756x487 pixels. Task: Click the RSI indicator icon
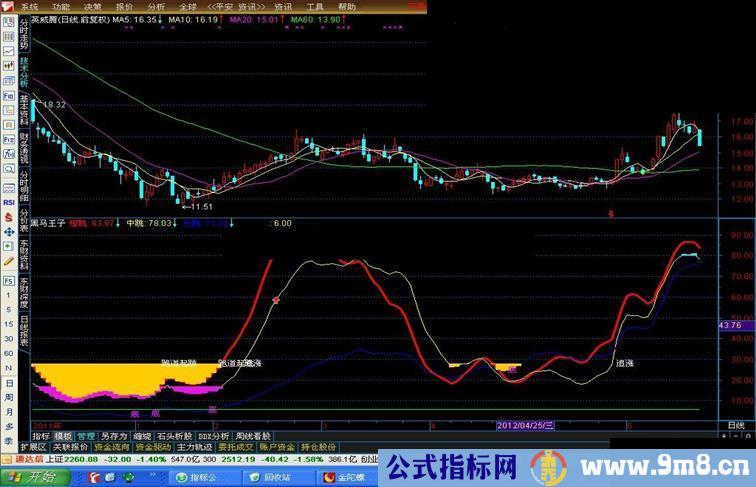tap(9, 203)
